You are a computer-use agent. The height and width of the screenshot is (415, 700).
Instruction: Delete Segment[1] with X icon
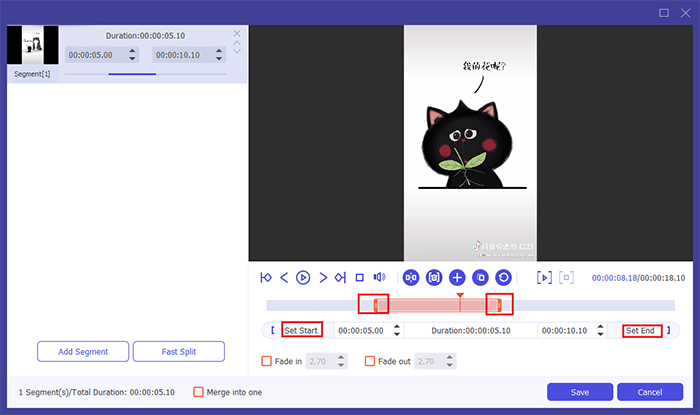click(237, 33)
